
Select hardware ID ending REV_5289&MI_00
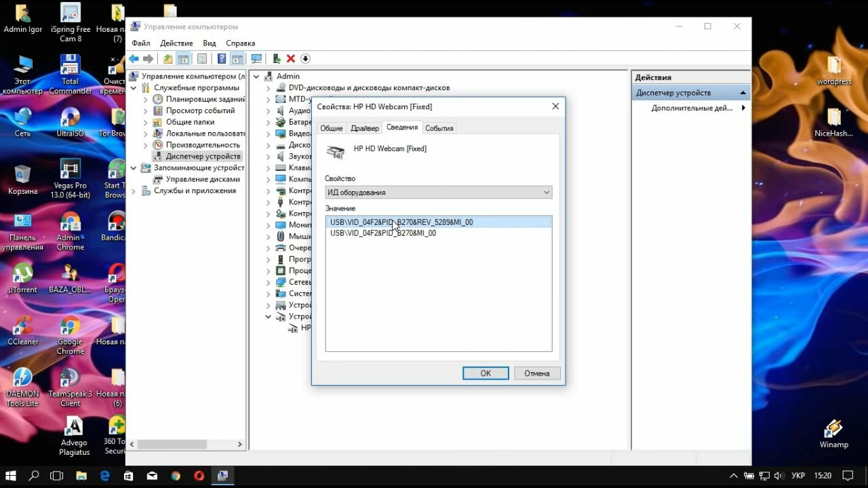pos(439,222)
